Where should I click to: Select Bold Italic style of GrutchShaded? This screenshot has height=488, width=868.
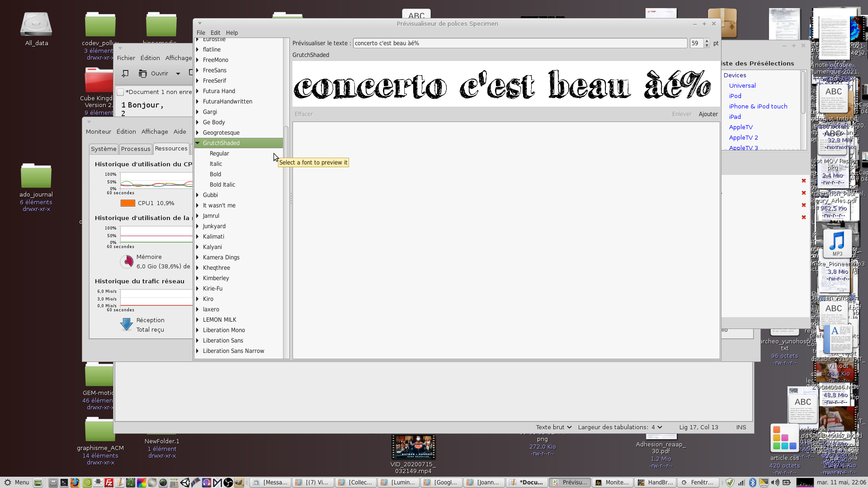click(222, 184)
